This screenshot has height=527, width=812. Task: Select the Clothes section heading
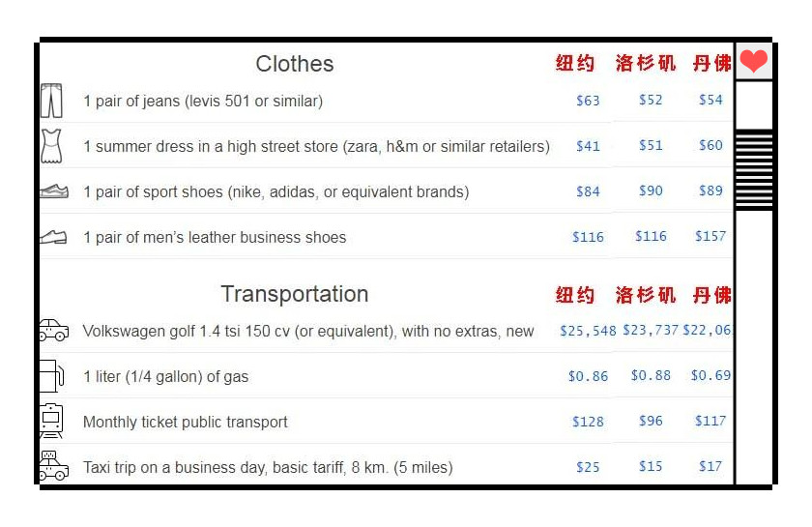point(295,64)
